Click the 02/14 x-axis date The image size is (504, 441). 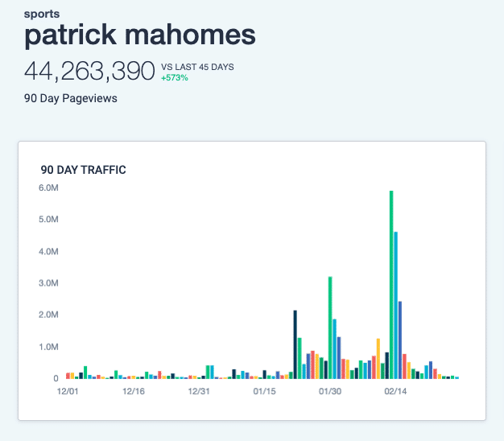(x=395, y=391)
